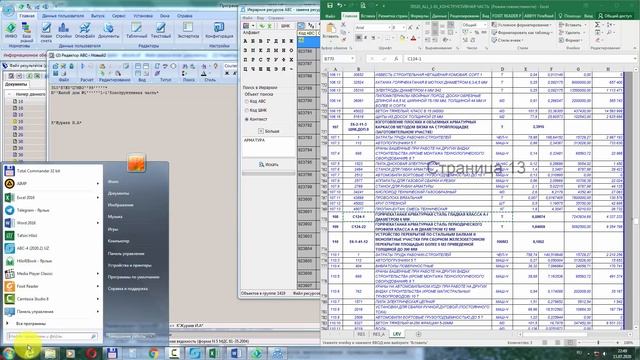Click the add new sheet plus button
640x360 pixels.
coord(418,334)
